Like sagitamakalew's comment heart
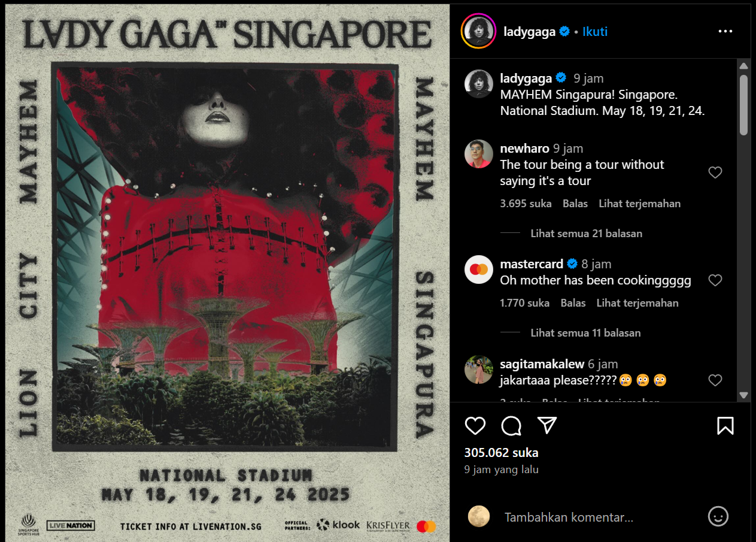 (x=715, y=380)
